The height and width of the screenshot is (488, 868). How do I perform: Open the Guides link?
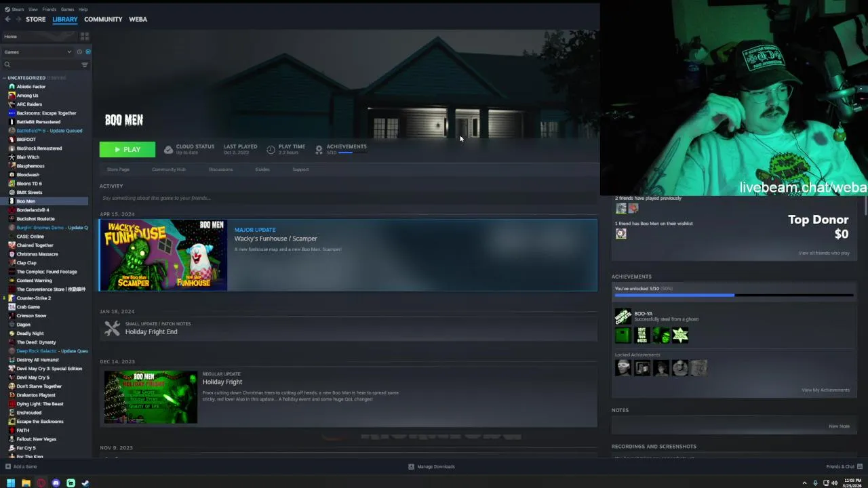point(262,169)
